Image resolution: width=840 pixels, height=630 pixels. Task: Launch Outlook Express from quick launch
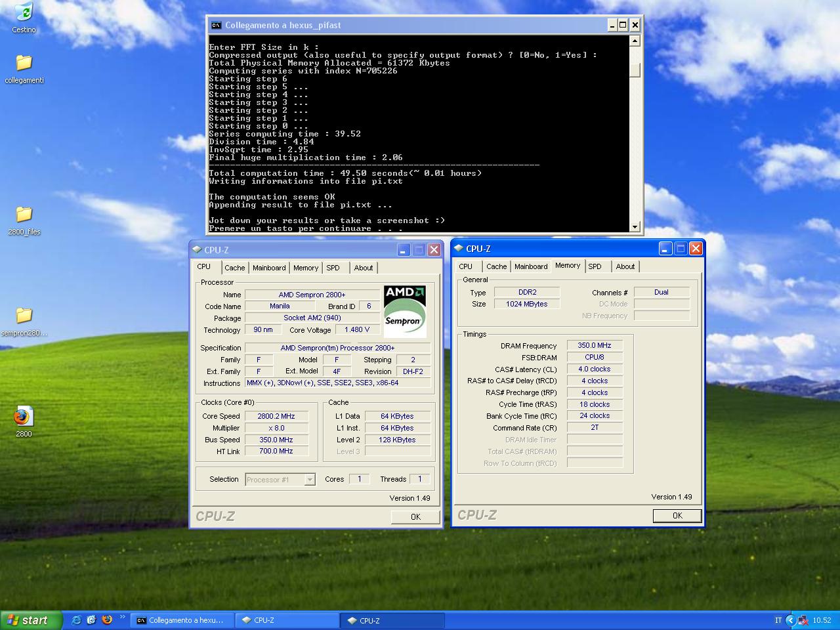91,619
